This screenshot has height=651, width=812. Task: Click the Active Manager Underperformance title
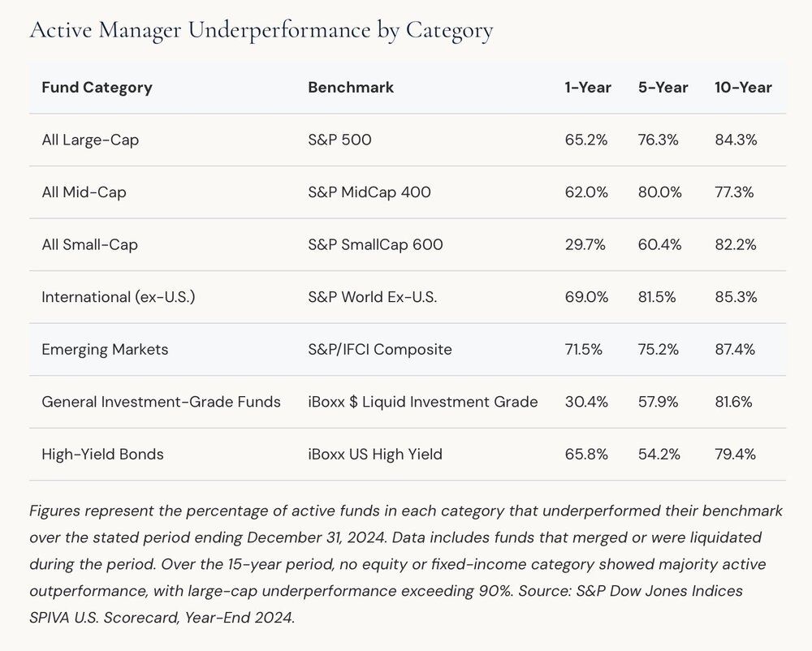[x=261, y=30]
